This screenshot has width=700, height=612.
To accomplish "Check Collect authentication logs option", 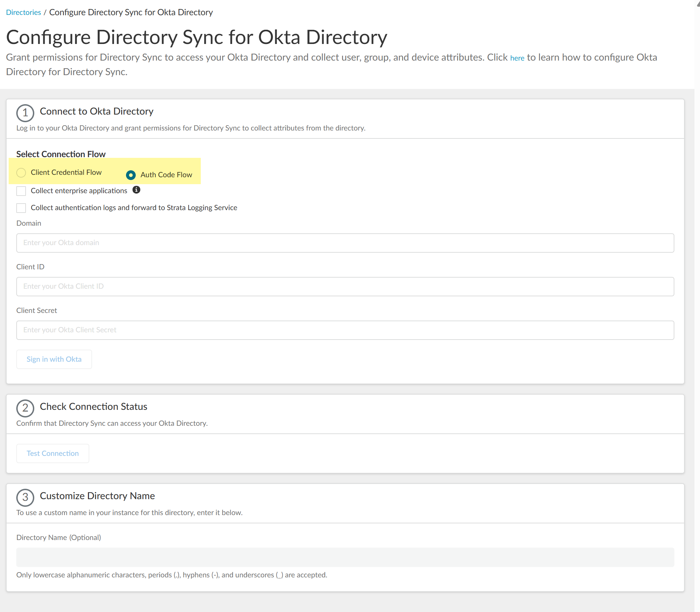I will point(21,208).
